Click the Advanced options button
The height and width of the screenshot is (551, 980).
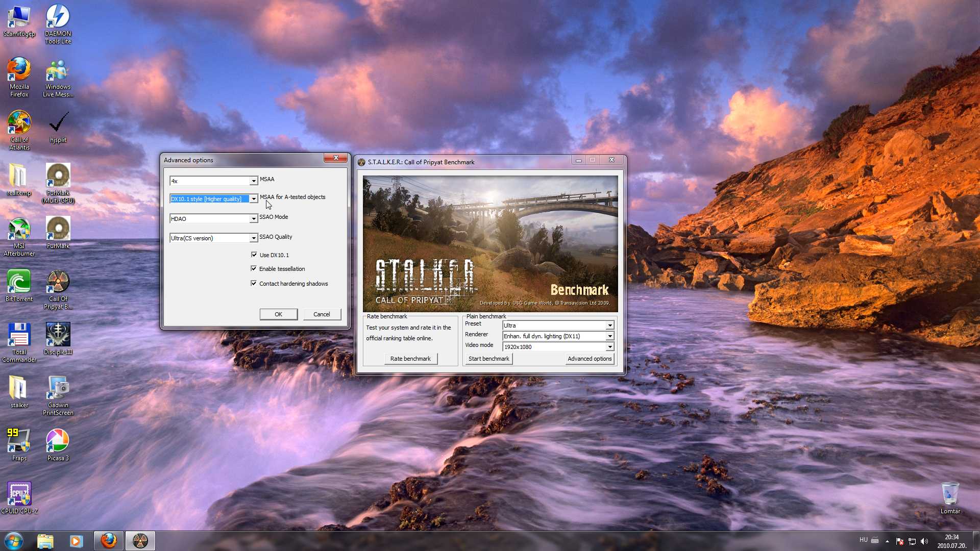[x=590, y=359]
